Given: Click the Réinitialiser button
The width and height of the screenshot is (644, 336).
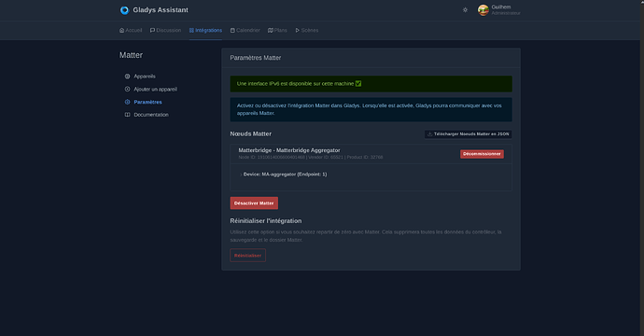Looking at the screenshot, I should coord(247,256).
